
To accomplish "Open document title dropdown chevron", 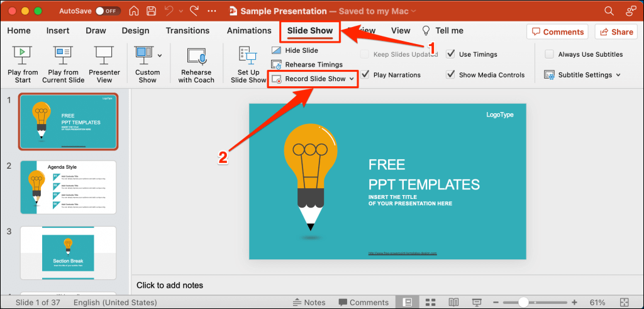I will point(413,11).
